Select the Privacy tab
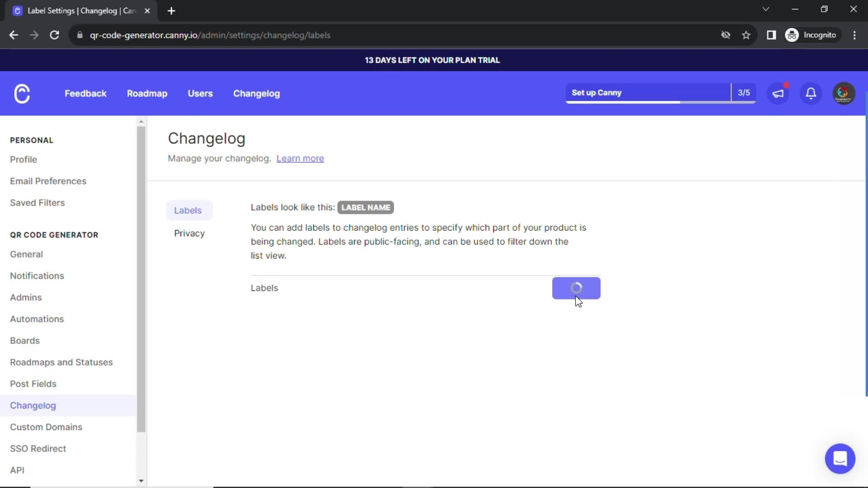868x488 pixels. pyautogui.click(x=189, y=233)
